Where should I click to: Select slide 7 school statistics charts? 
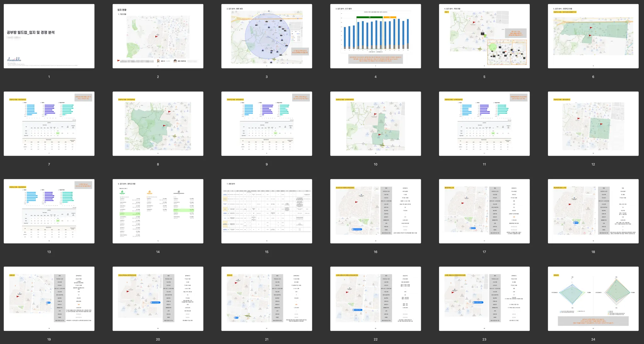49,124
